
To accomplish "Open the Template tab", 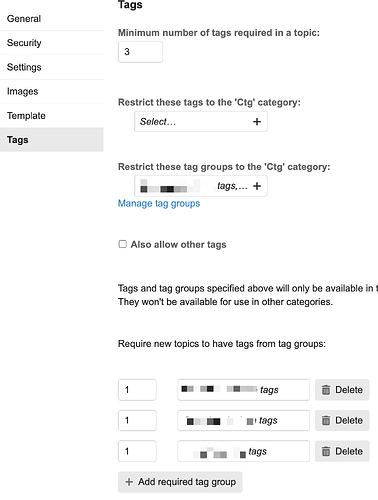I will [52, 116].
